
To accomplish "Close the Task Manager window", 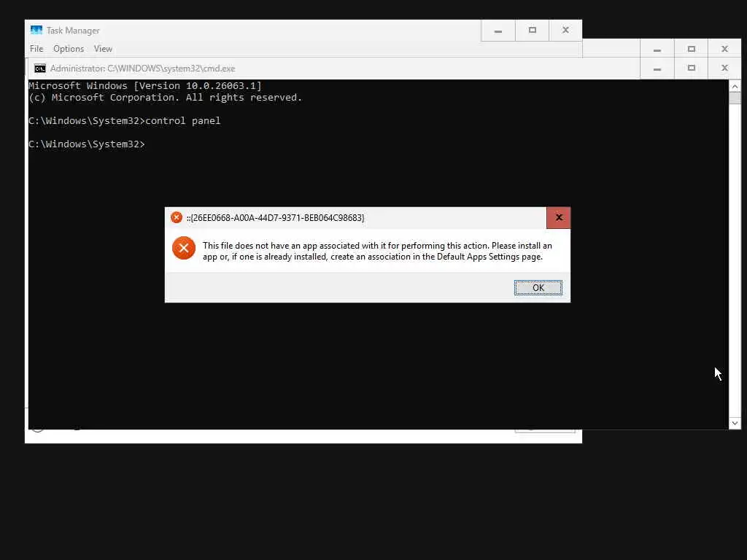I will 565,31.
